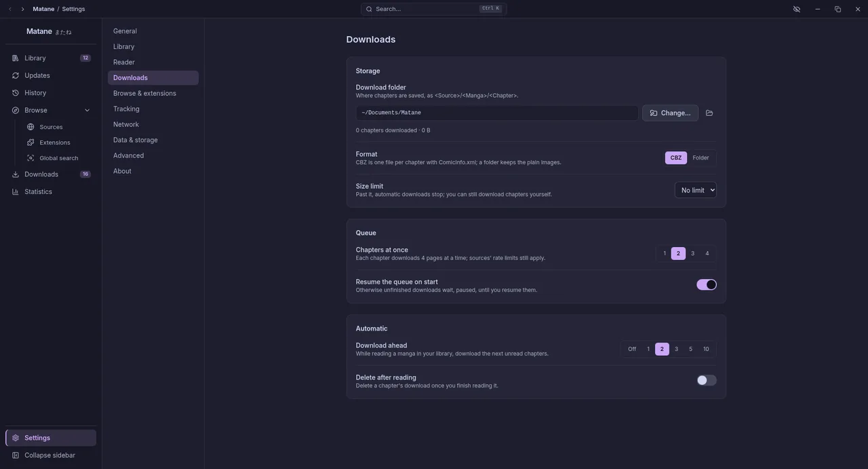Image resolution: width=868 pixels, height=469 pixels.
Task: Set chapters at once to 4
Action: click(x=707, y=254)
